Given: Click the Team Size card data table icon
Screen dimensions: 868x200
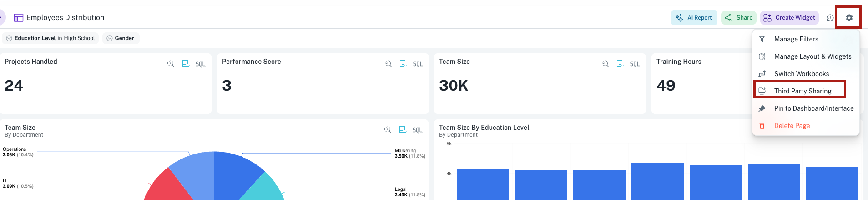Looking at the screenshot, I should tap(620, 64).
